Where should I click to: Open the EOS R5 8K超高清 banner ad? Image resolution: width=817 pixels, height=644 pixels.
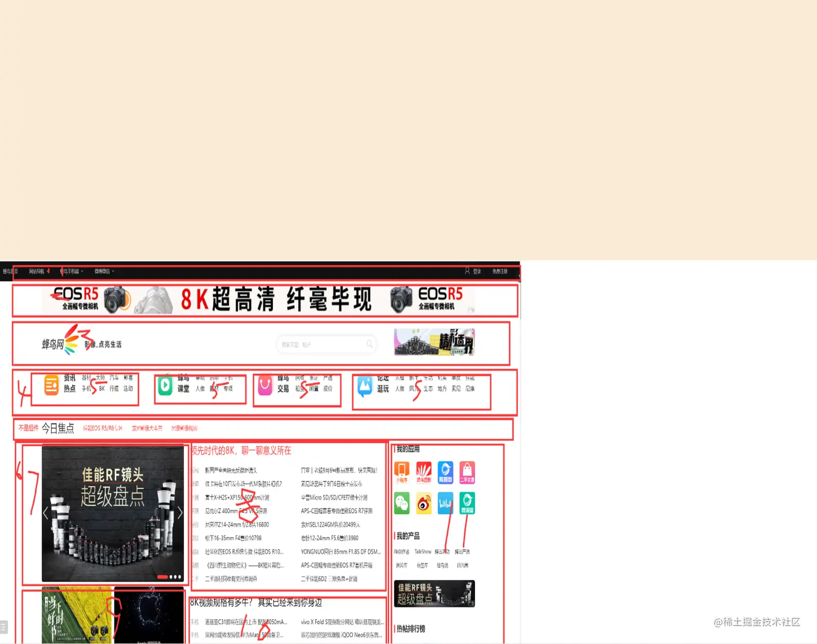258,299
